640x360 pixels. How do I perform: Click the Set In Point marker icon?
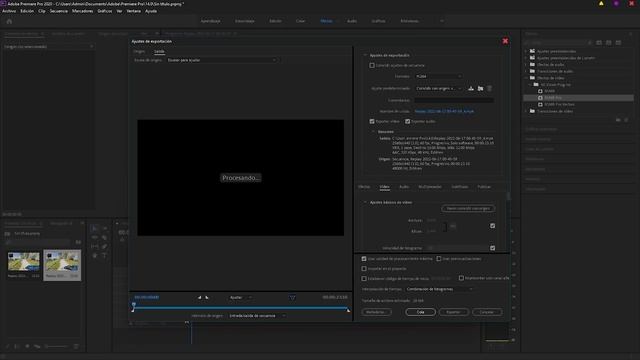(200, 298)
